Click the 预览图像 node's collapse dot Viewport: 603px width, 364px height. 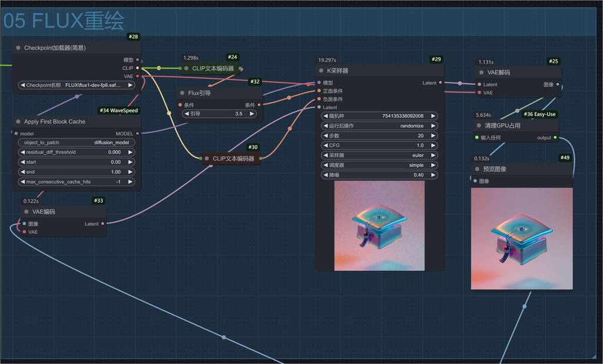pos(477,169)
